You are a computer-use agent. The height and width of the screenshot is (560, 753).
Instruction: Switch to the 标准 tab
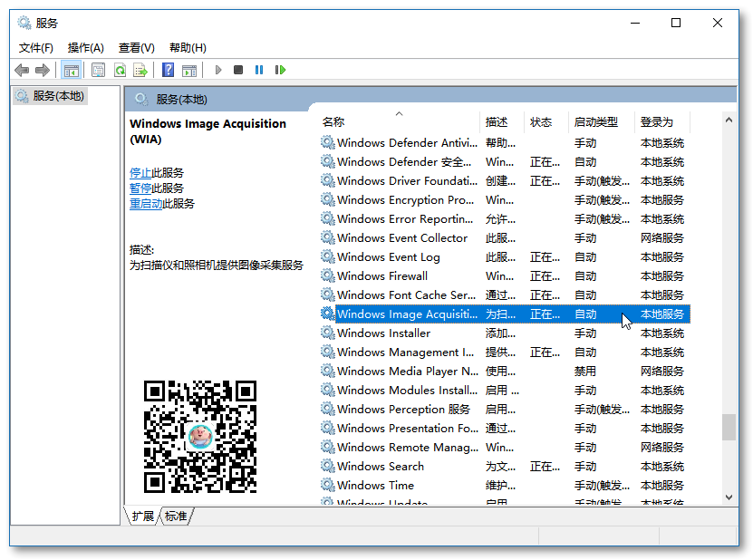tap(177, 517)
